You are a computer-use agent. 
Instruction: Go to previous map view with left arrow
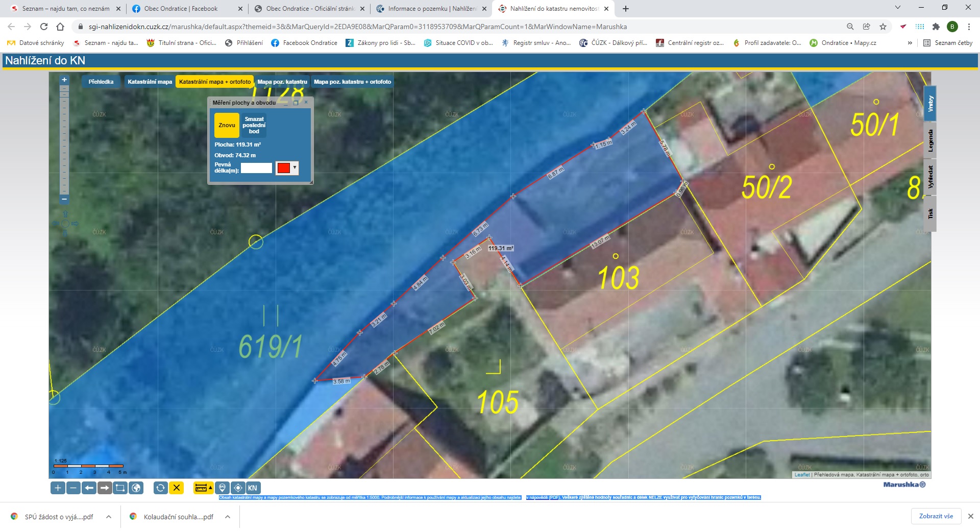tap(89, 488)
